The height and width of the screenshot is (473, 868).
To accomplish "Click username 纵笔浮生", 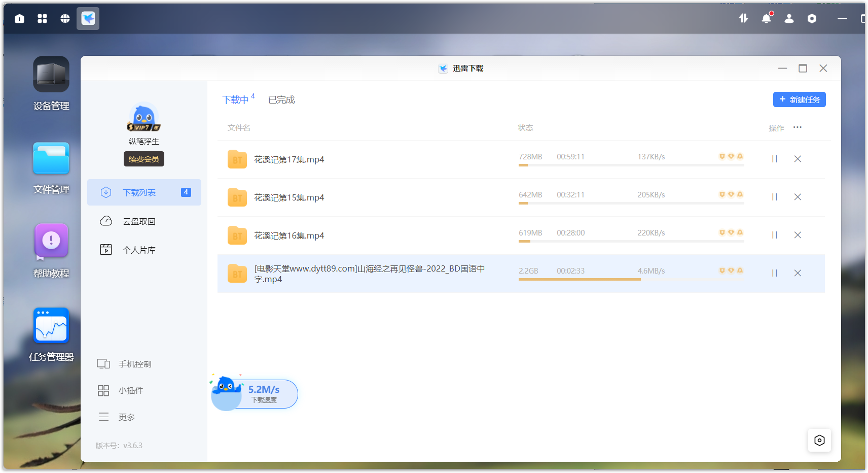I will click(144, 142).
